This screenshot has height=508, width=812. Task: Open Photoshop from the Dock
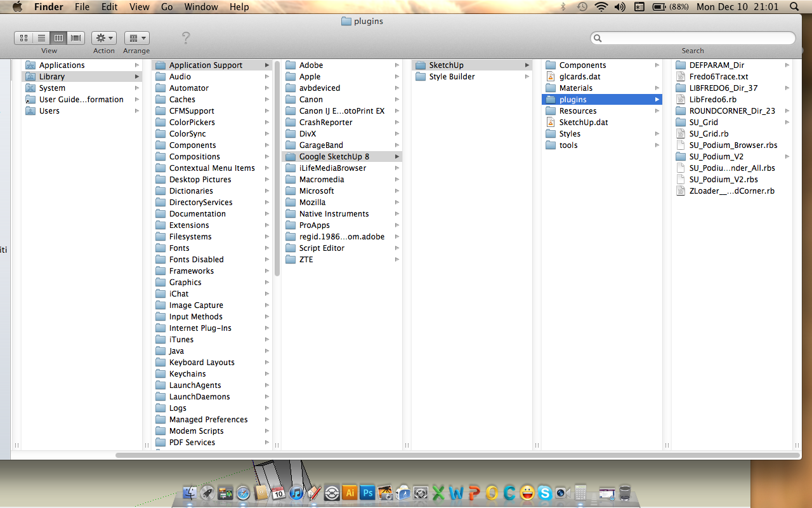367,492
